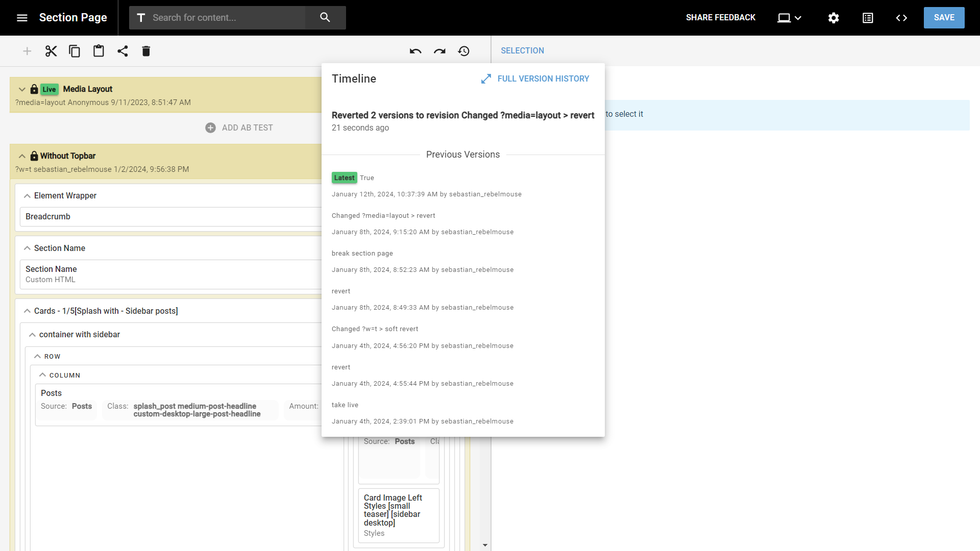980x551 pixels.
Task: Open the code view brackets icon
Action: (x=901, y=18)
